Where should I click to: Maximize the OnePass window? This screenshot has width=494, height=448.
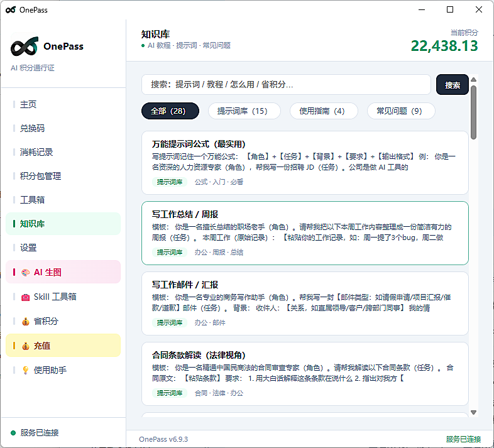[x=450, y=10]
